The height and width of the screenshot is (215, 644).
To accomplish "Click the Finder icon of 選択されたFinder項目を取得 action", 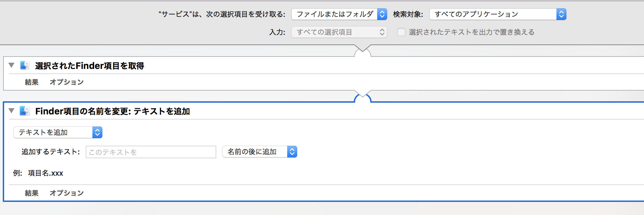I will coord(24,65).
